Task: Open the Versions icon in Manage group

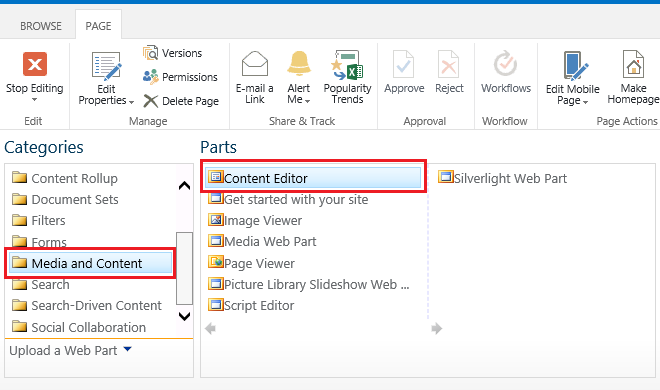Action: pos(150,53)
